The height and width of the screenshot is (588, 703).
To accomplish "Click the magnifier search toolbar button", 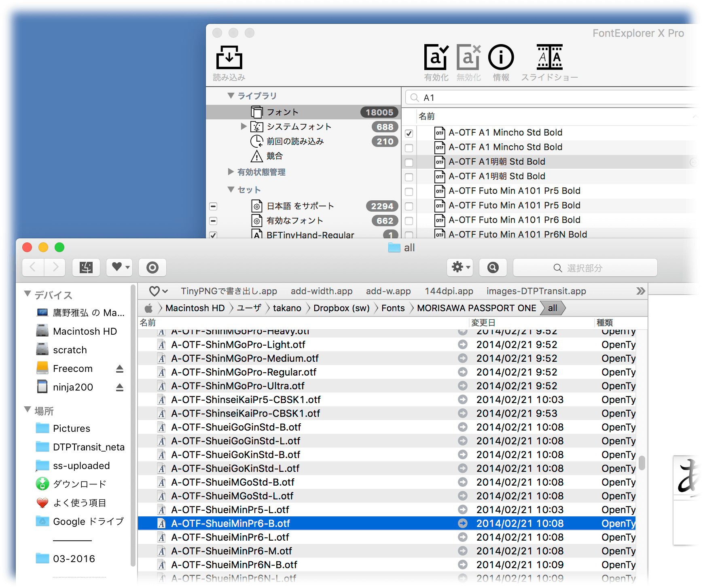I will click(493, 267).
